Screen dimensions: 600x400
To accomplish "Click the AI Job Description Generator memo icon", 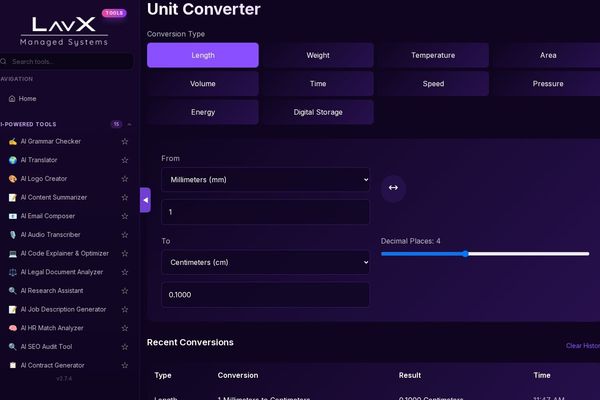I will click(13, 309).
